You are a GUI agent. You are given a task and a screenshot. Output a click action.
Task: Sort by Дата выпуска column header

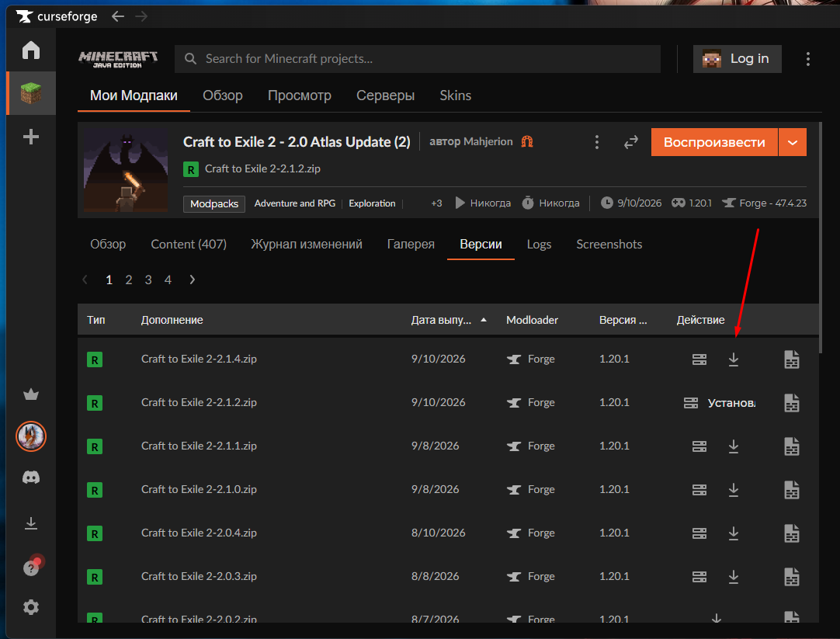tap(449, 320)
